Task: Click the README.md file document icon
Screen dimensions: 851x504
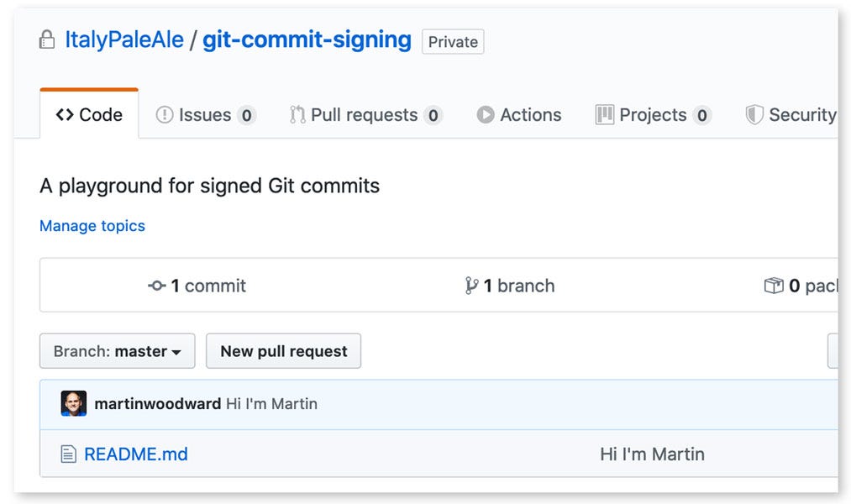Action: (x=68, y=454)
